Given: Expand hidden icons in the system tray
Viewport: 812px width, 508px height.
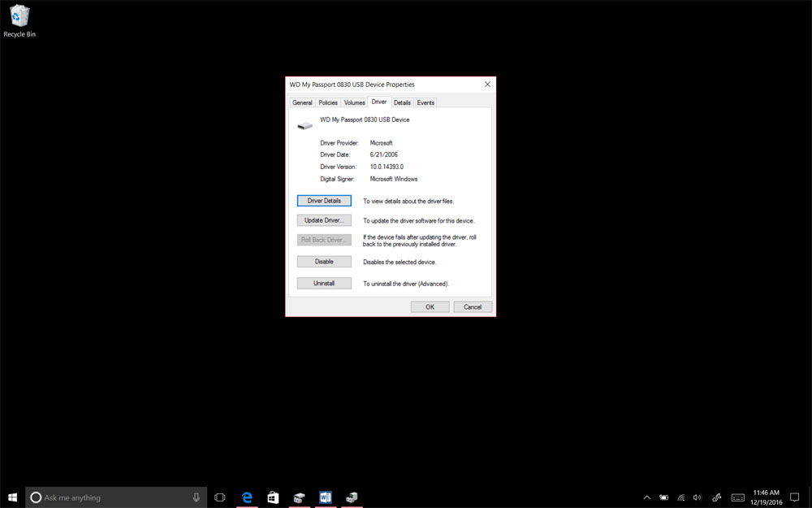Looking at the screenshot, I should pos(646,497).
